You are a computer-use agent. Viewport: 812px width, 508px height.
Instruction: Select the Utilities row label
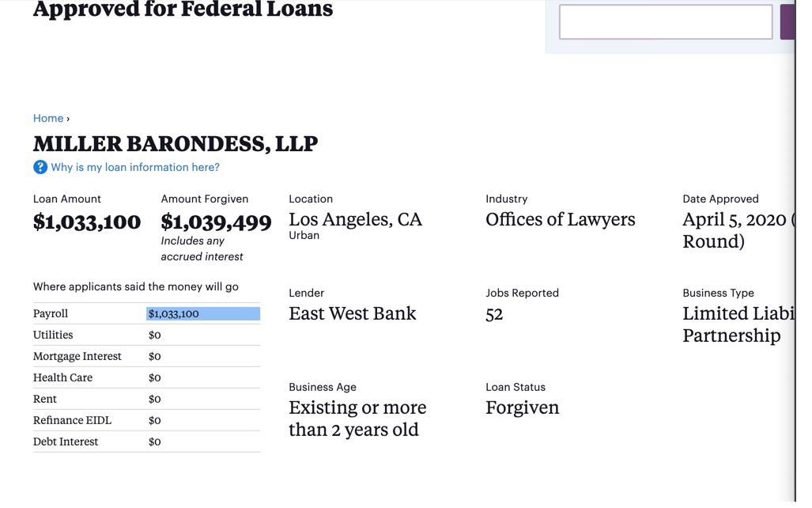[x=53, y=336]
